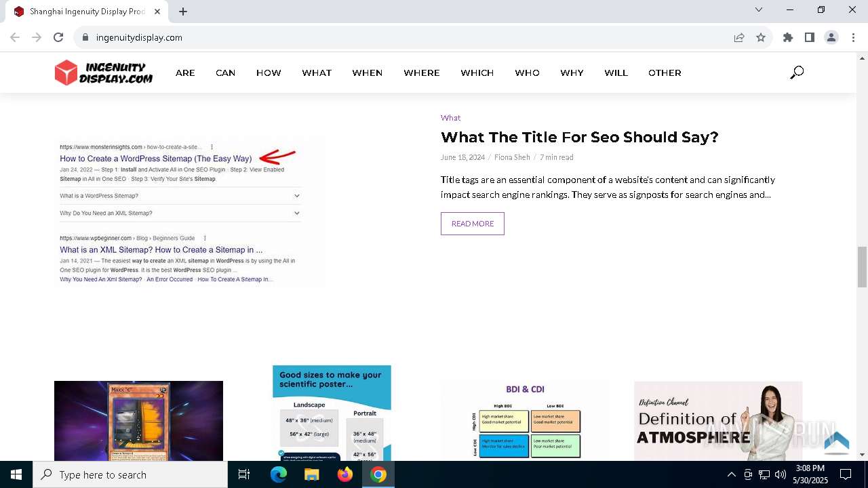
Task: Bookmark this tab with the star icon
Action: pos(761,37)
